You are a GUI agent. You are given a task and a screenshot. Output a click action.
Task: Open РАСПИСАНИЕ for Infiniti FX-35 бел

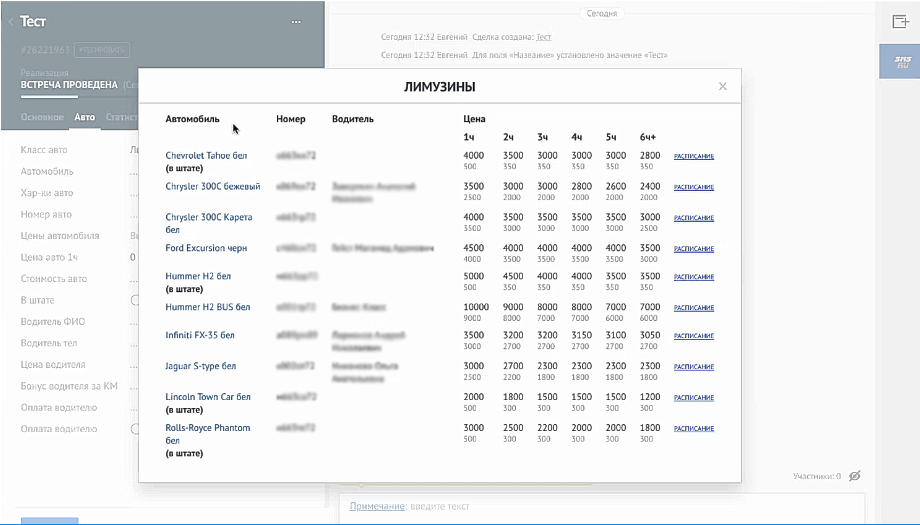[694, 336]
